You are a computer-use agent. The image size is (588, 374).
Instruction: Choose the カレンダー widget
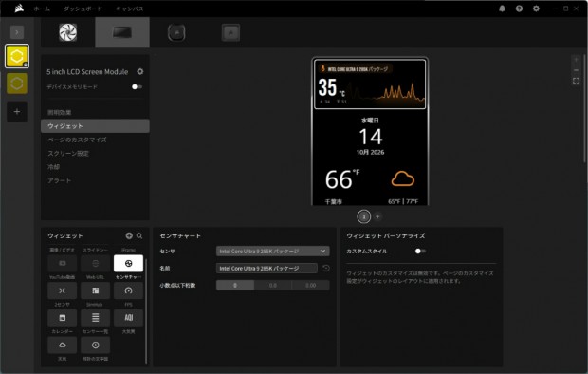(x=63, y=318)
